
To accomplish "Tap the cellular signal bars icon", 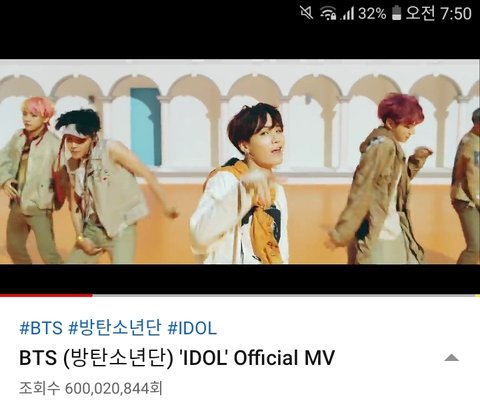I will 347,14.
